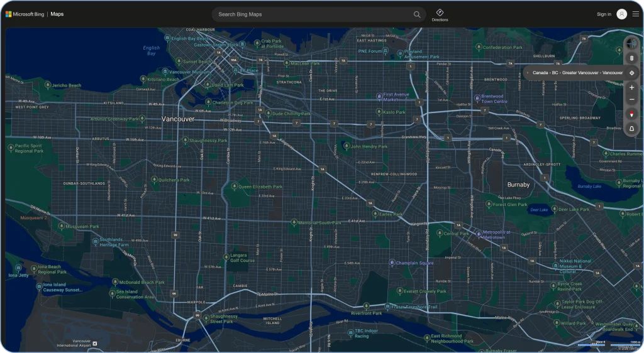Toggle the map tilt perspective button

[631, 129]
